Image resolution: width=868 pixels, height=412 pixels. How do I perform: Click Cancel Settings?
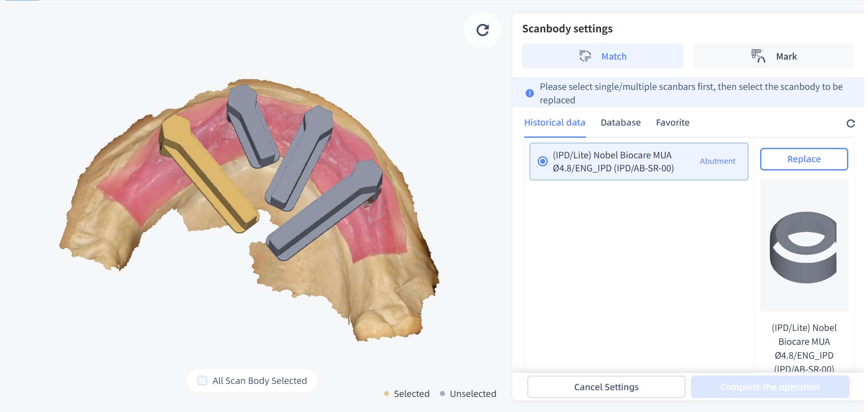point(606,387)
